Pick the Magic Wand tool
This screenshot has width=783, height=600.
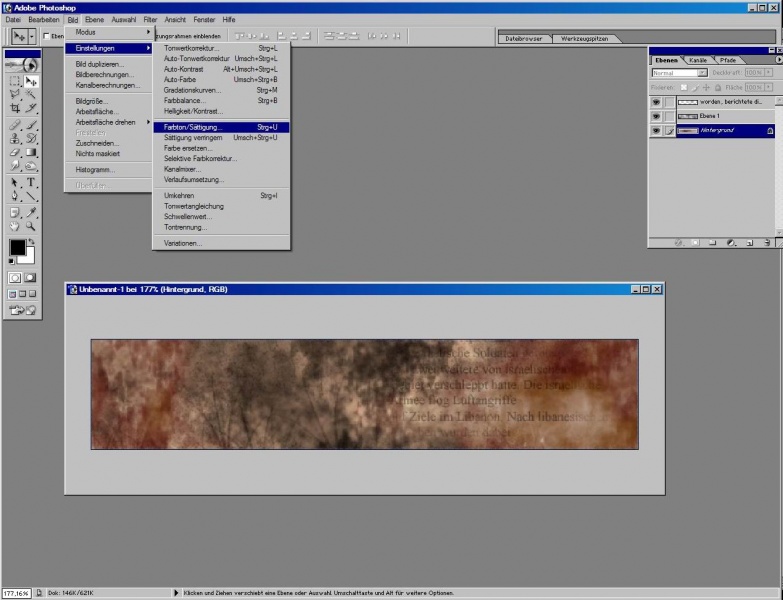tap(31, 94)
